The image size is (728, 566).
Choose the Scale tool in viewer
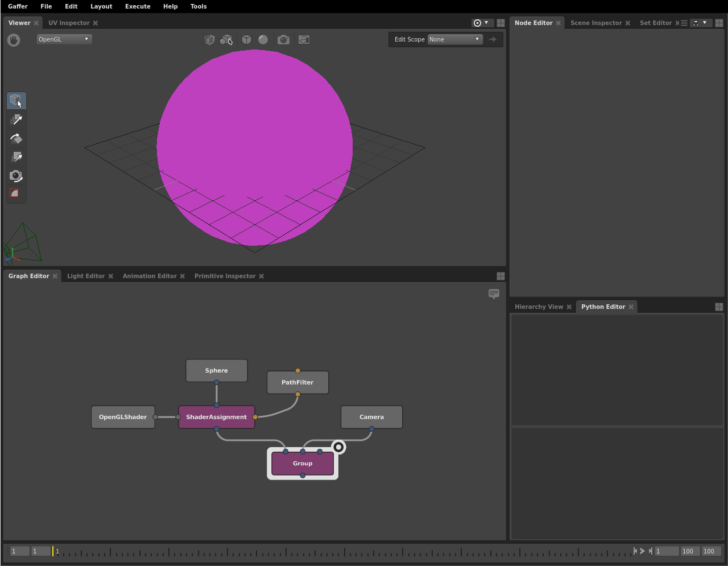point(16,157)
